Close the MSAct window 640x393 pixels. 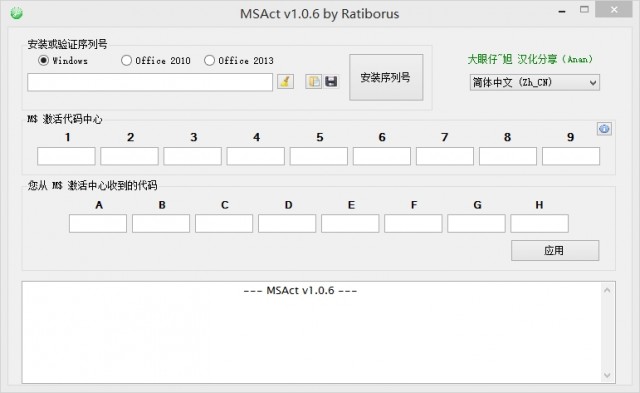(x=614, y=10)
